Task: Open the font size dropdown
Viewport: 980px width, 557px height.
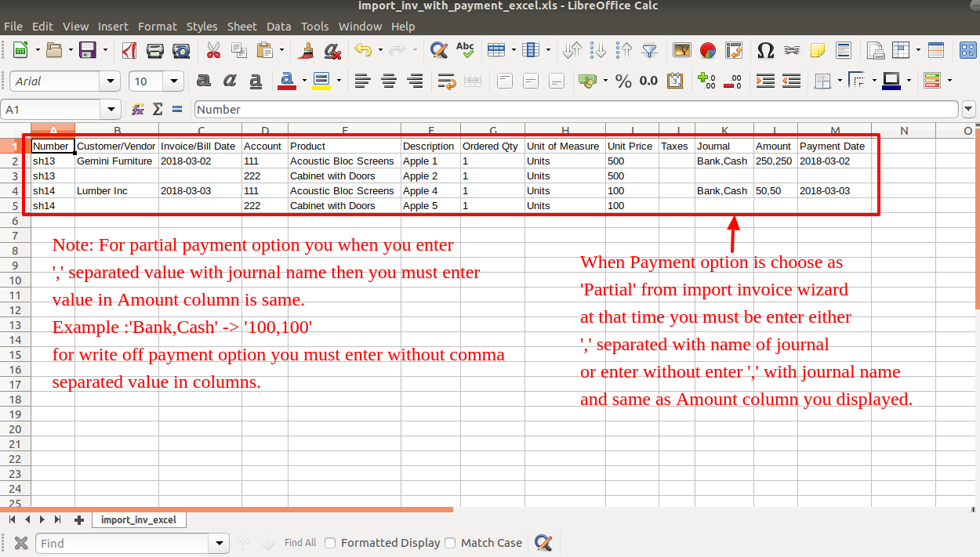Action: pyautogui.click(x=174, y=81)
